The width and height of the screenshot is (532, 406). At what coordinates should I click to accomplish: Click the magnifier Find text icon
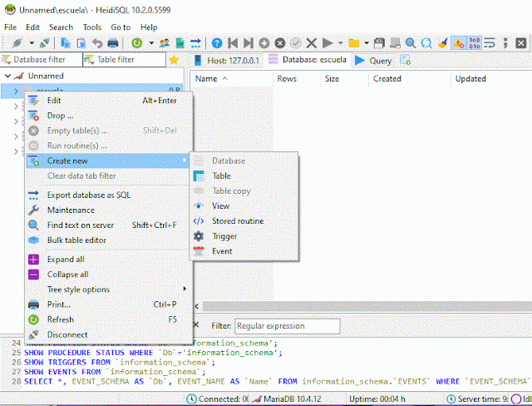pos(411,43)
